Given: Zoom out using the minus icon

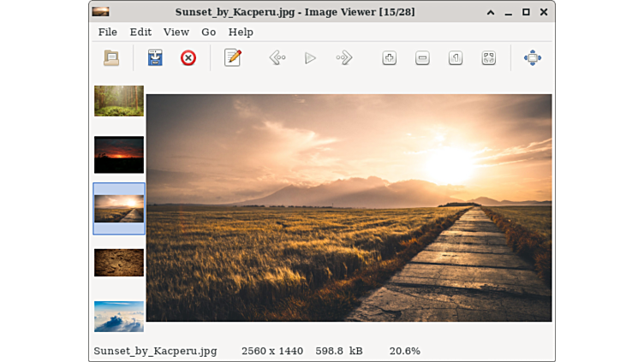Looking at the screenshot, I should pyautogui.click(x=422, y=58).
